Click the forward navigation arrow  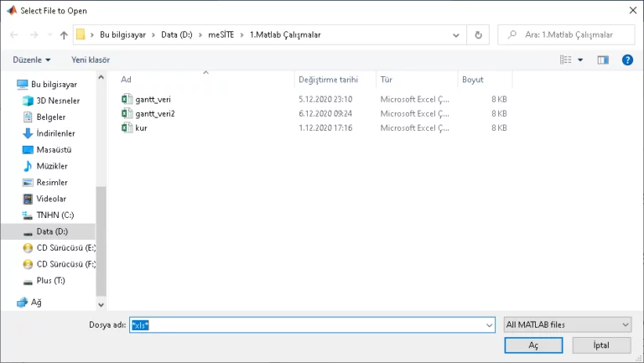pyautogui.click(x=34, y=35)
